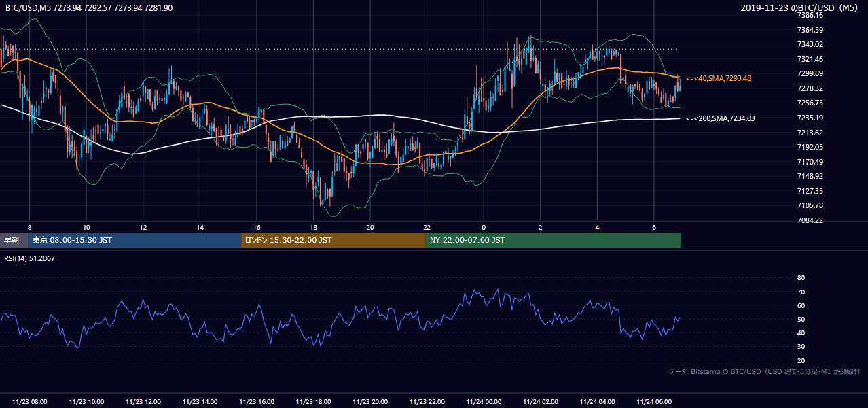Click the bottom date label 11/23 18:00
This screenshot has height=408, width=868.
313,402
